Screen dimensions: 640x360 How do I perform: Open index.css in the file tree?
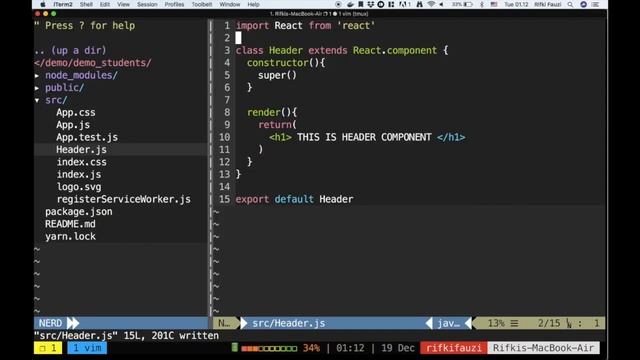pyautogui.click(x=81, y=162)
